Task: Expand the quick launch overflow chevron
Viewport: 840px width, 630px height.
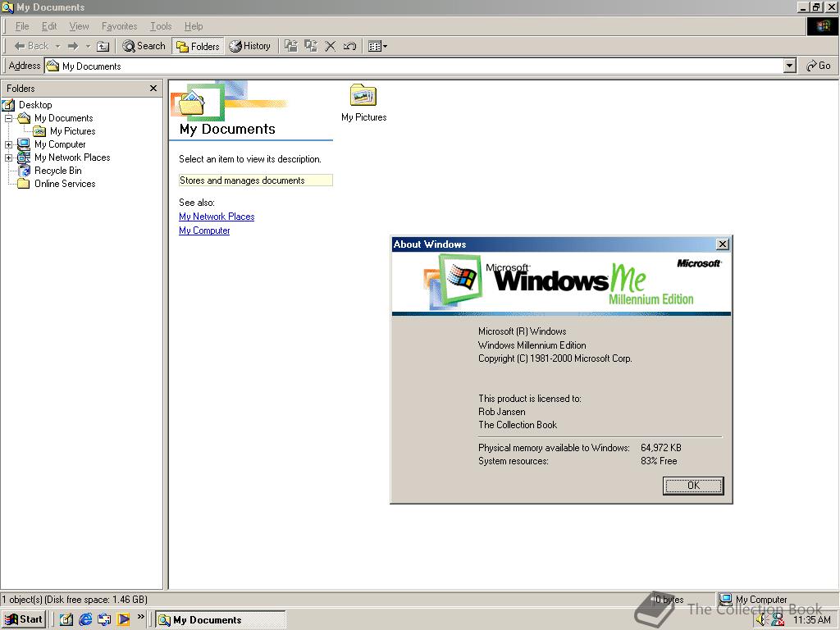Action: click(x=140, y=617)
